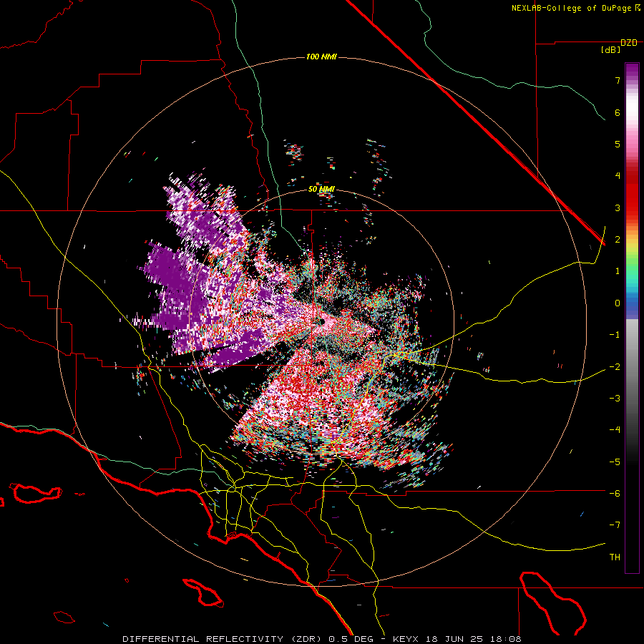This screenshot has height=644, width=644.
Task: Click "DIFFERENTIAL REFLECTIVITY" in the bottom caption
Action: [x=203, y=639]
